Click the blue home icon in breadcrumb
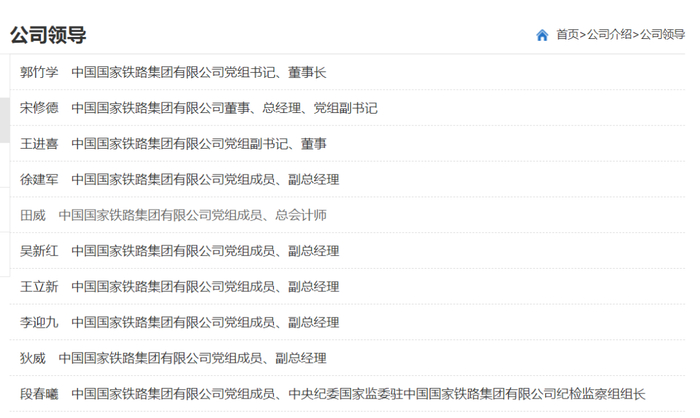The image size is (700, 418). (x=542, y=35)
